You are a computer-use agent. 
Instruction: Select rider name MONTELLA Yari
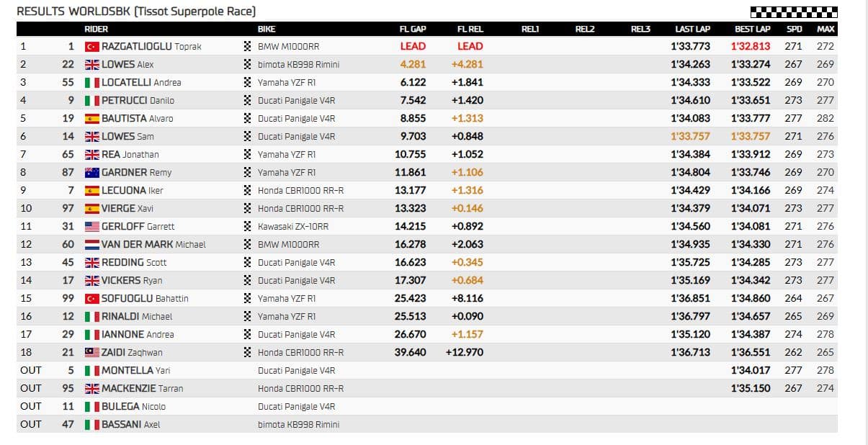(x=137, y=370)
